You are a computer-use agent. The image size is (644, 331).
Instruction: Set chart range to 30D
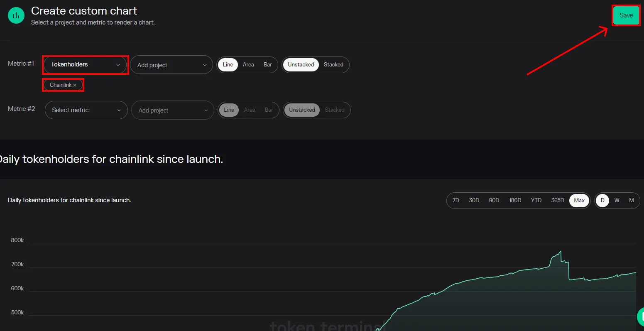474,201
